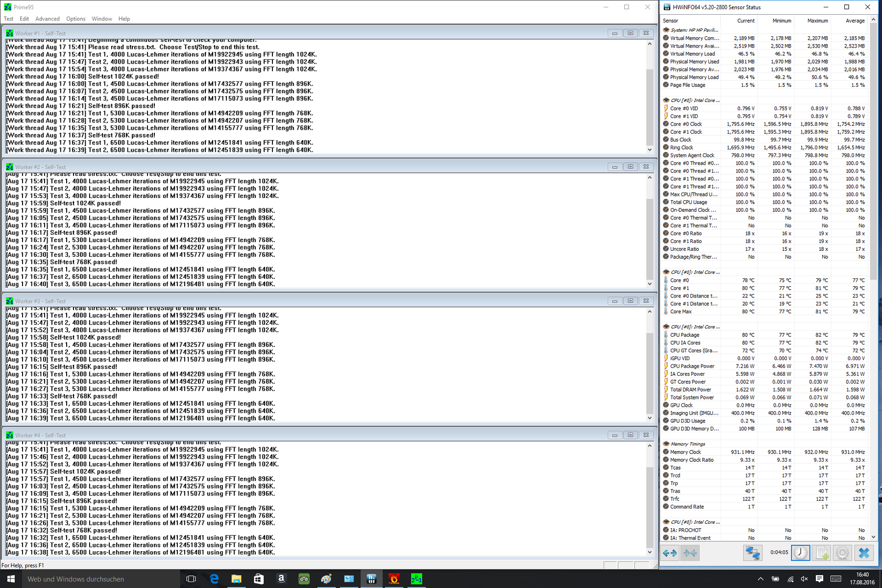
Task: Click the 0:04:05 elapsed time in HWiNFO
Action: 779,552
